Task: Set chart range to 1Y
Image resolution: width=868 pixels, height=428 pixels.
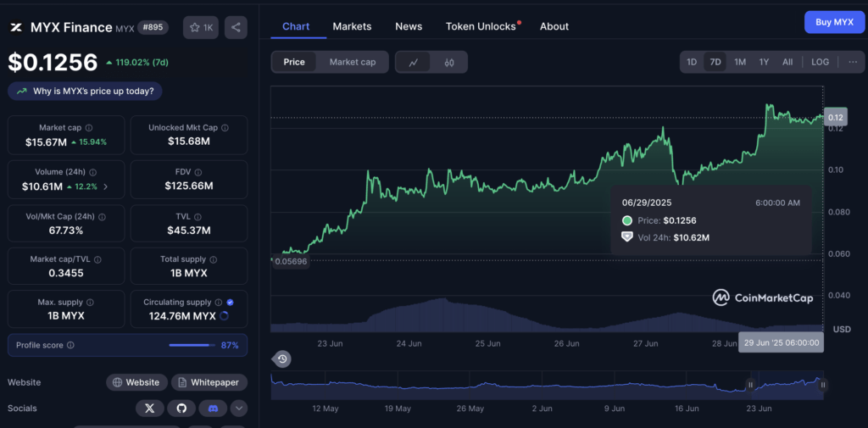Action: click(x=764, y=62)
